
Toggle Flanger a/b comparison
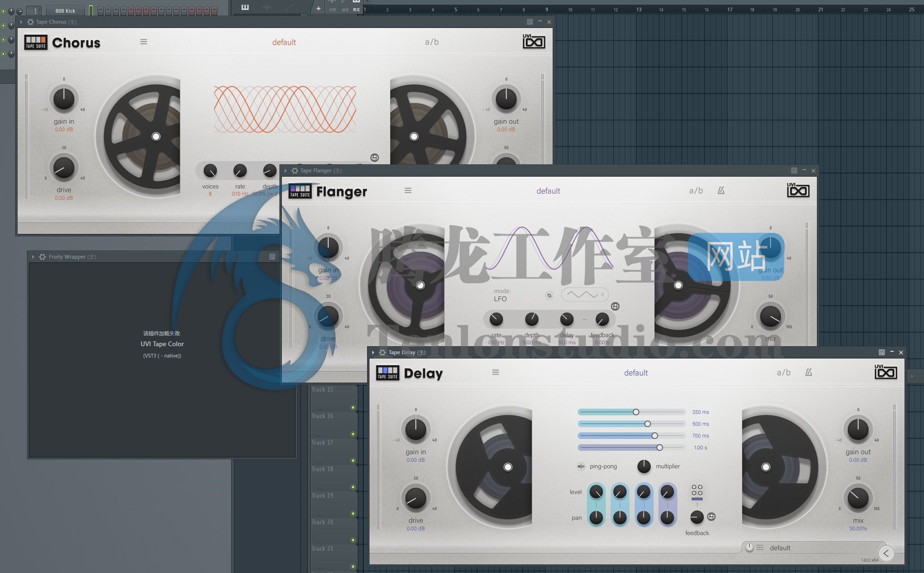coord(696,190)
